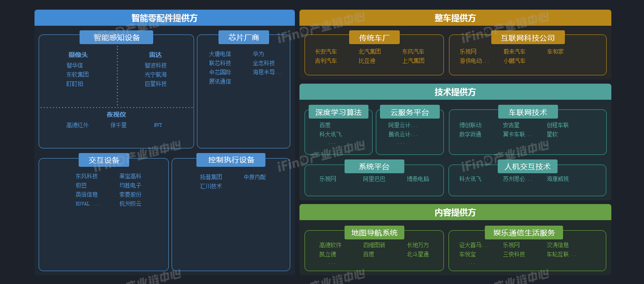Click the 夜视仪 sub-heading
Viewport: 644px width, 284px height.
point(116,114)
